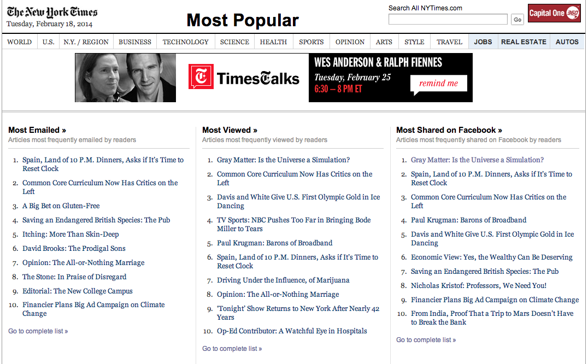Click the 'remind me' speech bubble button
The width and height of the screenshot is (588, 364).
coord(438,84)
